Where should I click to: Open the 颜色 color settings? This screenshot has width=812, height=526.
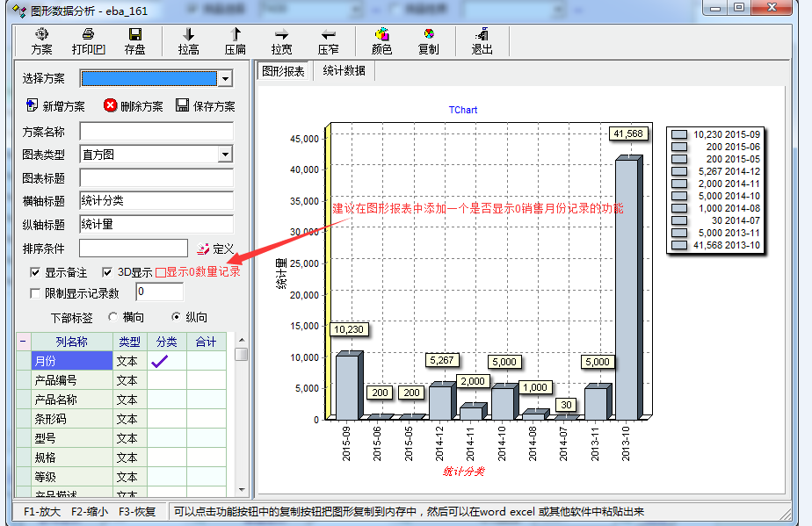[x=381, y=40]
